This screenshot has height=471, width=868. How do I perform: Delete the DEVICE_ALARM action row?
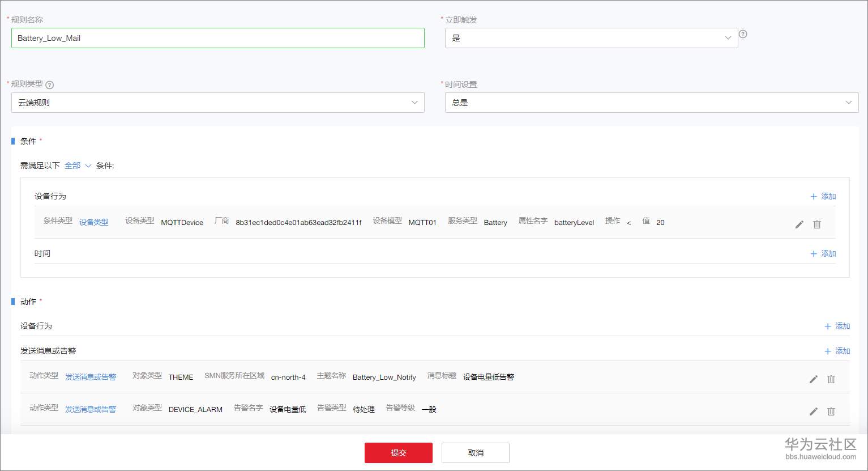[x=831, y=411]
